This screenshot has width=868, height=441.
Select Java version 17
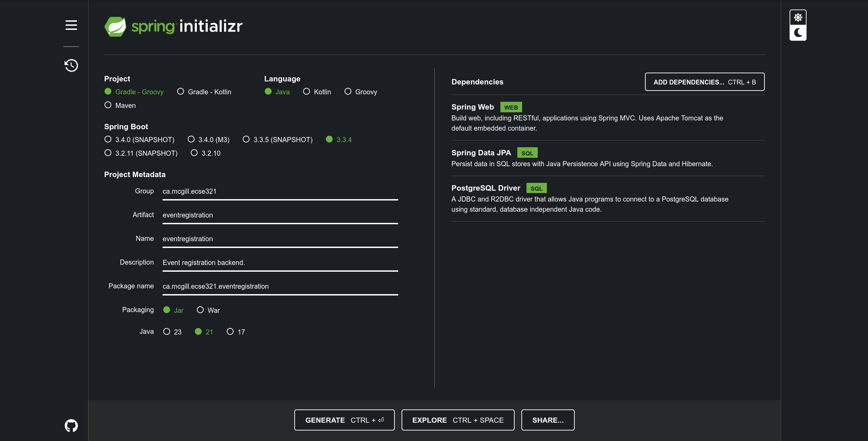coord(236,332)
